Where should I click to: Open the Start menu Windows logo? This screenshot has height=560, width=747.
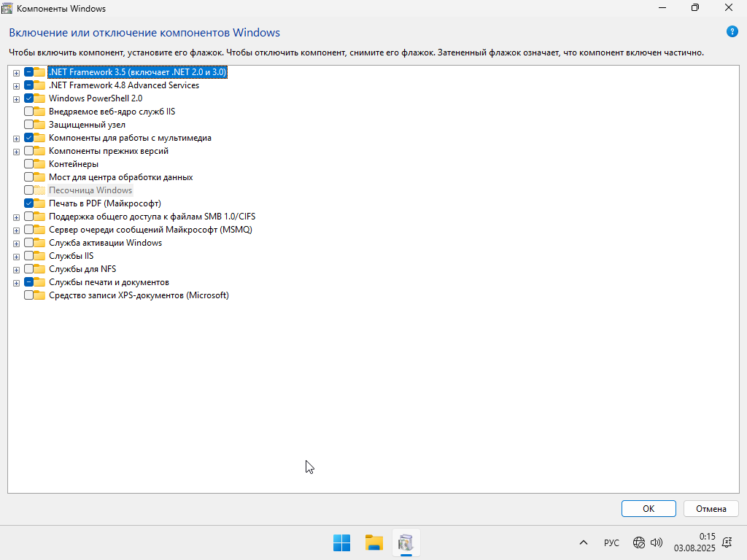click(341, 542)
